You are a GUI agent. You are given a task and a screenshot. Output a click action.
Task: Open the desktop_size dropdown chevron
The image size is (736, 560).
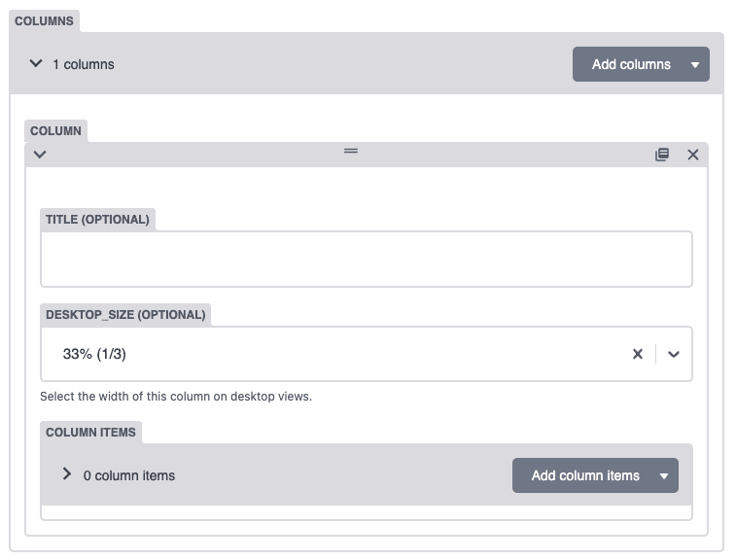click(x=674, y=355)
